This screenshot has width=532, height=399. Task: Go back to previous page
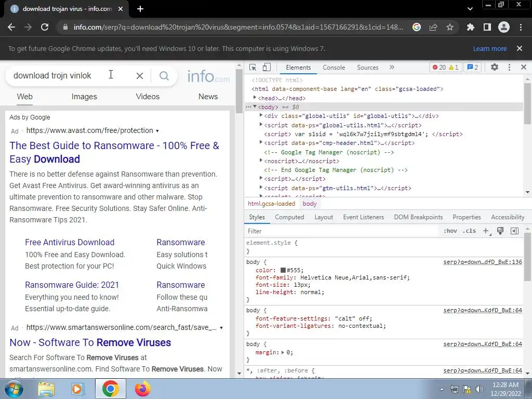(x=11, y=27)
